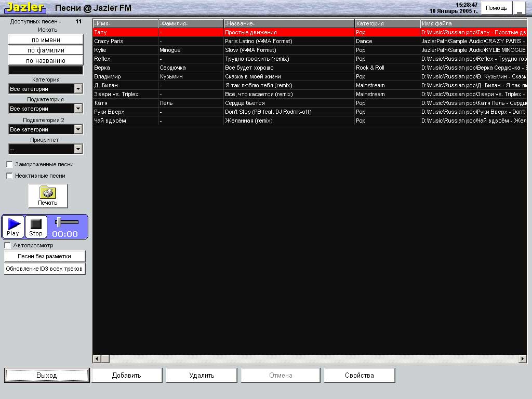Click the Печать printer icon button
This screenshot has width=532, height=399.
point(48,196)
